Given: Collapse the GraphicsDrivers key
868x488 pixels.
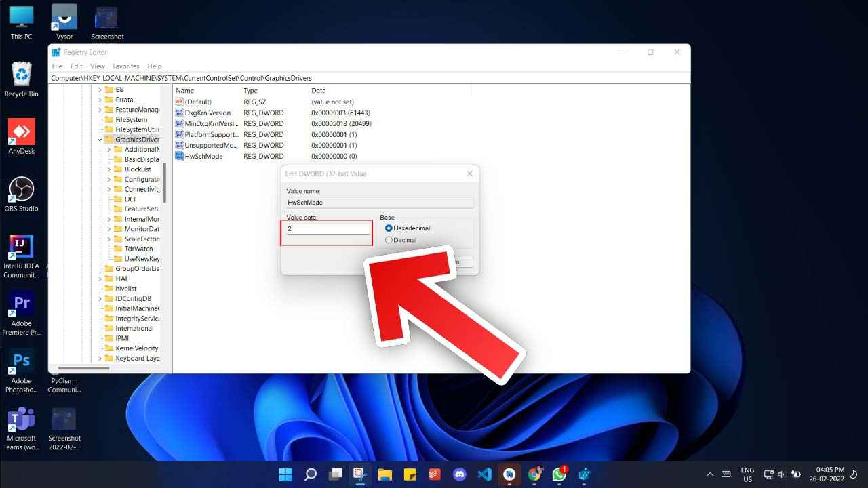Looking at the screenshot, I should [x=100, y=140].
